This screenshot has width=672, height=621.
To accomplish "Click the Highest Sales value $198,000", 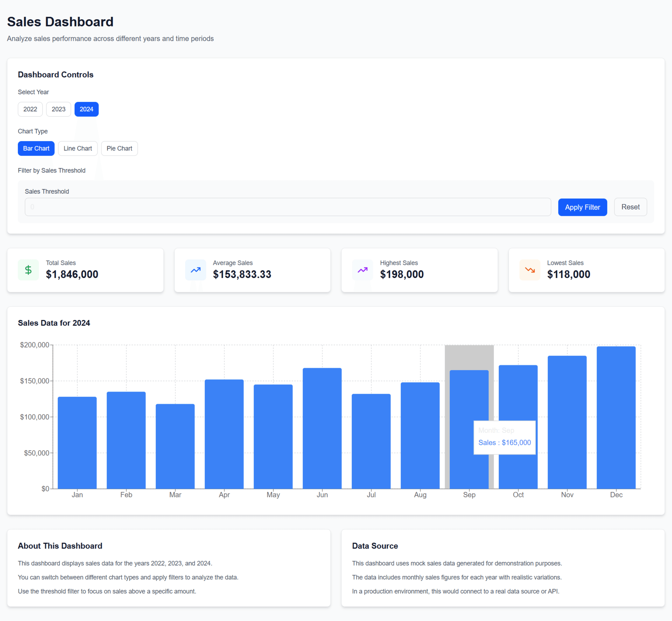I will click(402, 275).
